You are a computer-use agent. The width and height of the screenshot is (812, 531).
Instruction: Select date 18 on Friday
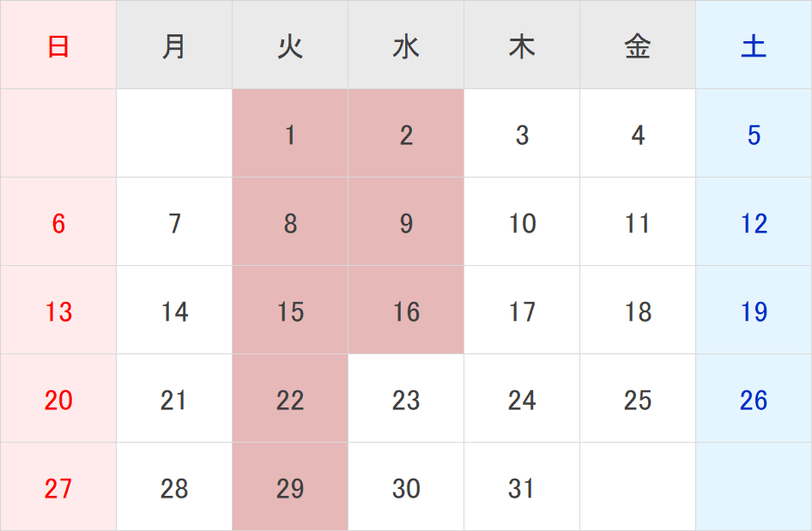[638, 311]
